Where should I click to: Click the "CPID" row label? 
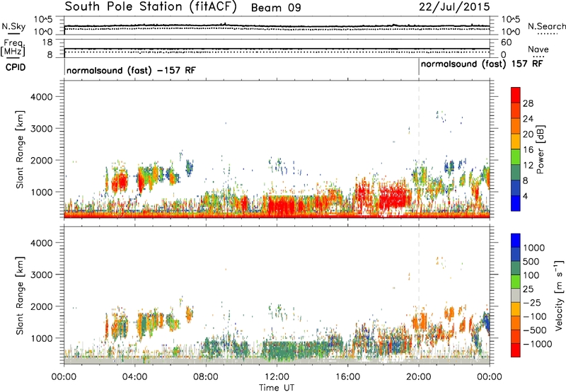tap(16, 67)
